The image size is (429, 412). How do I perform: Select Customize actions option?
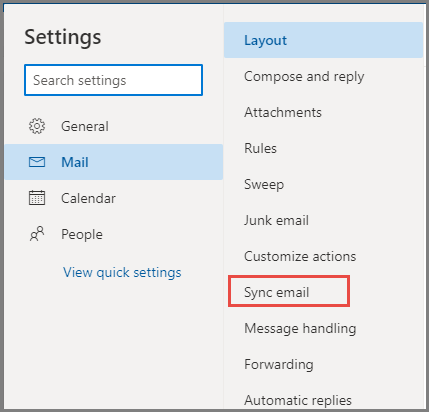[323, 256]
